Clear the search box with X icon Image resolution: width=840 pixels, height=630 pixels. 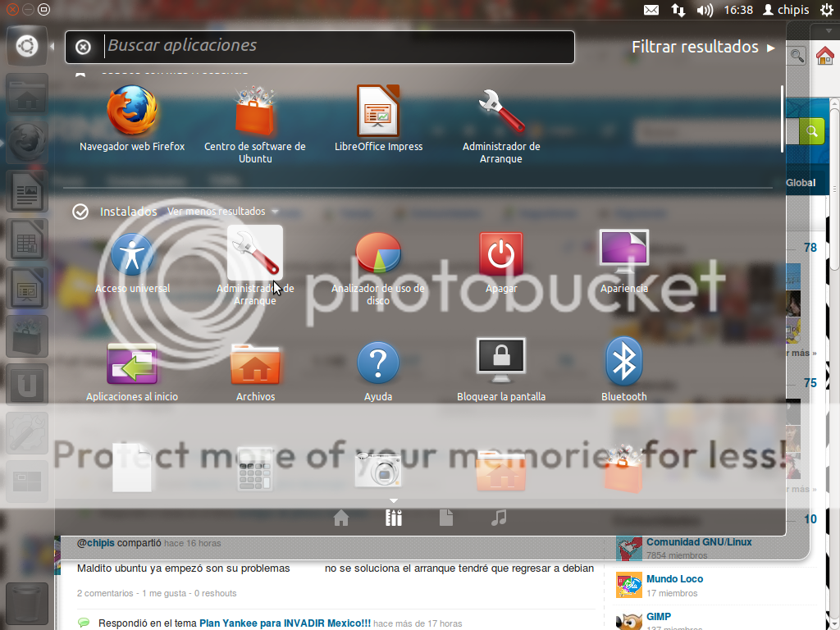point(83,47)
